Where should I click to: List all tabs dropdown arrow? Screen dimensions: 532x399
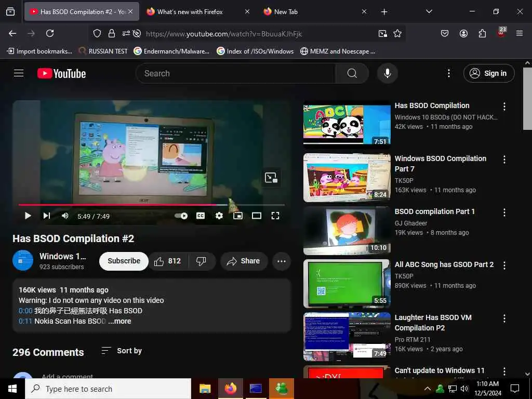[x=429, y=11]
